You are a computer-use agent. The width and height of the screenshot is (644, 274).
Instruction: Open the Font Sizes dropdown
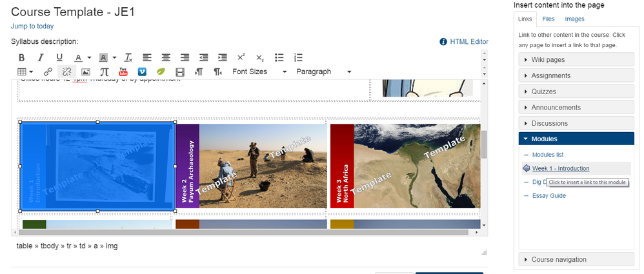tap(258, 72)
